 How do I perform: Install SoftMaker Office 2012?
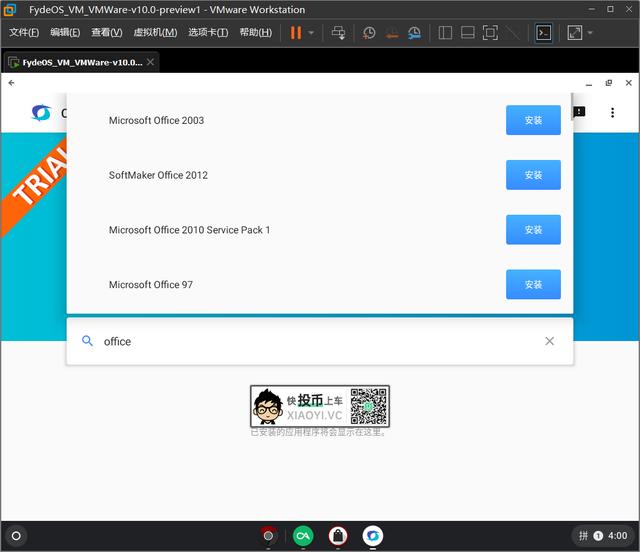point(533,175)
